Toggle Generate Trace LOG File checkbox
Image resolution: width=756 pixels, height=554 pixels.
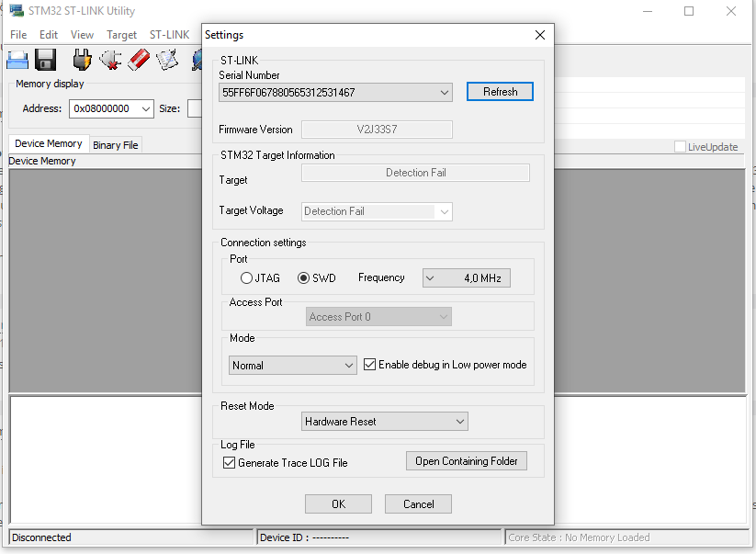(x=229, y=463)
